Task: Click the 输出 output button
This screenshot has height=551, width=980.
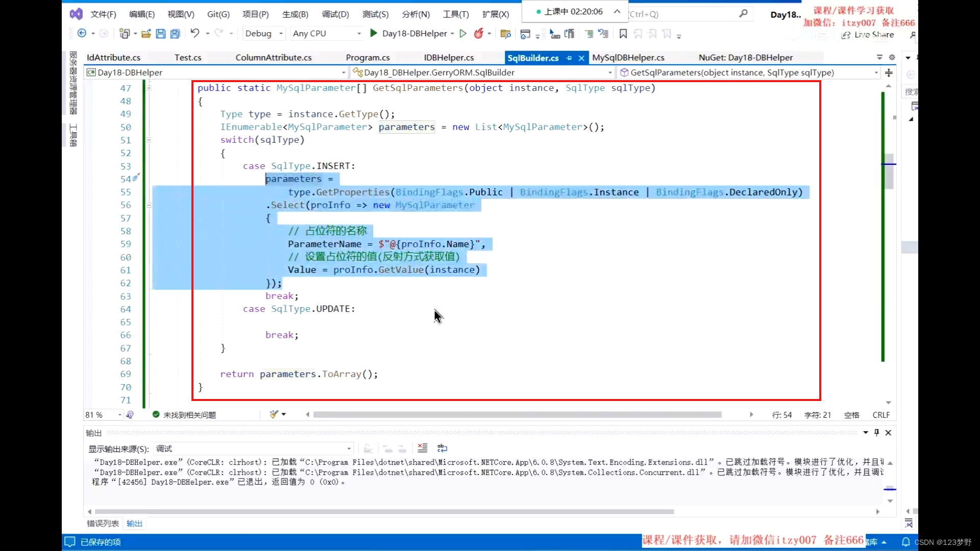Action: pos(134,523)
